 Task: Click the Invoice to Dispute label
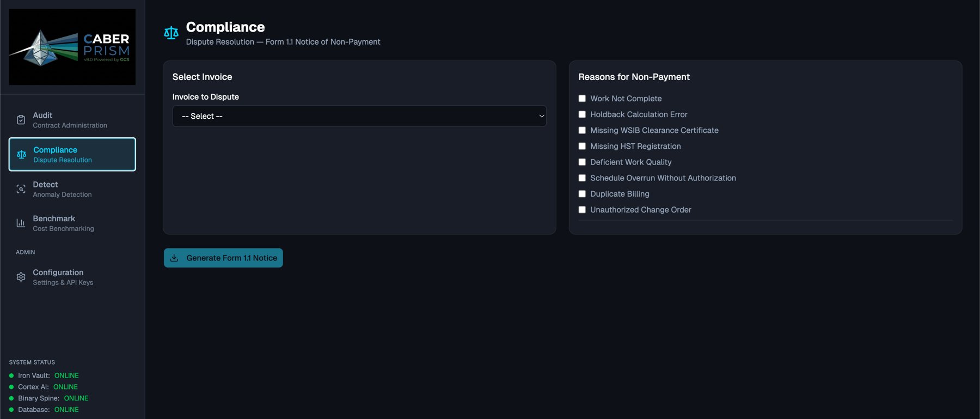point(206,97)
